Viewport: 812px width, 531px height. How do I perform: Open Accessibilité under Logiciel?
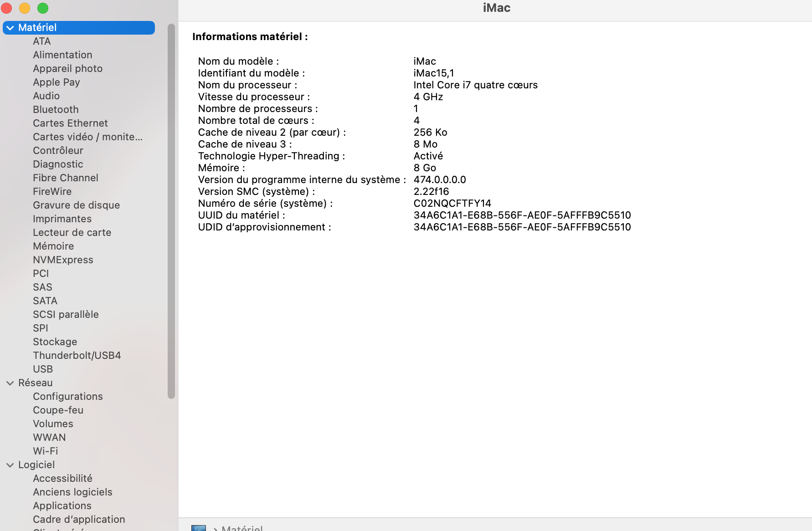point(62,479)
